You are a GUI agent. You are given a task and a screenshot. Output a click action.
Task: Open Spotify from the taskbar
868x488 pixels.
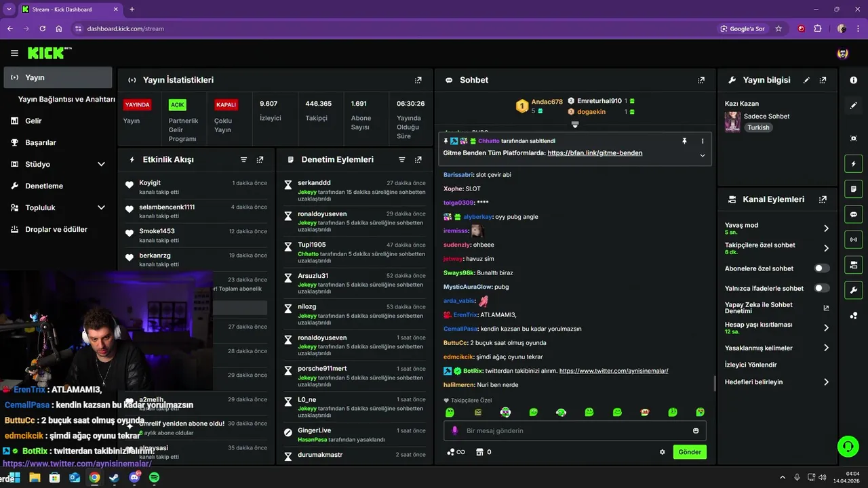pyautogui.click(x=154, y=478)
